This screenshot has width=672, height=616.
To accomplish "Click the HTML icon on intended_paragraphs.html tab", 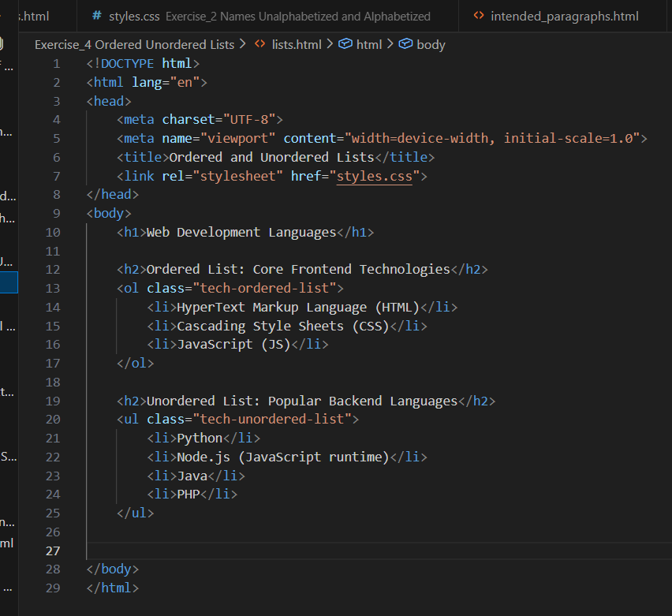I will click(x=478, y=16).
